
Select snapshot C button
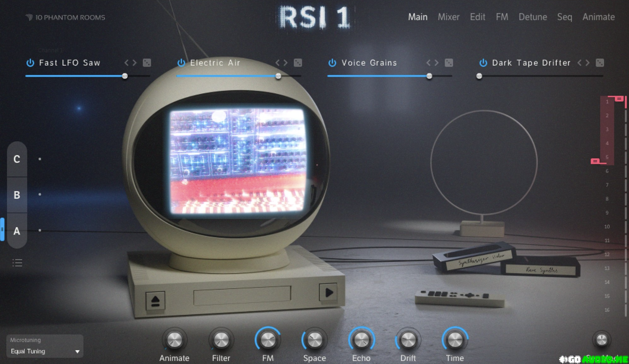point(17,159)
